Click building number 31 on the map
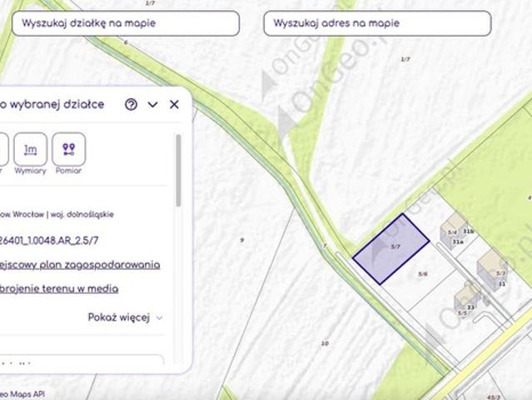This screenshot has width=532, height=400. (x=502, y=284)
